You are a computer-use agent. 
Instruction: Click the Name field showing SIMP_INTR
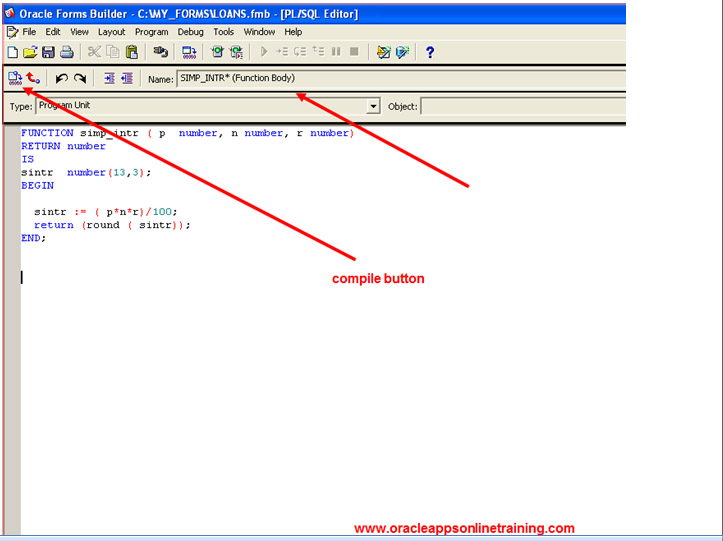[x=400, y=78]
